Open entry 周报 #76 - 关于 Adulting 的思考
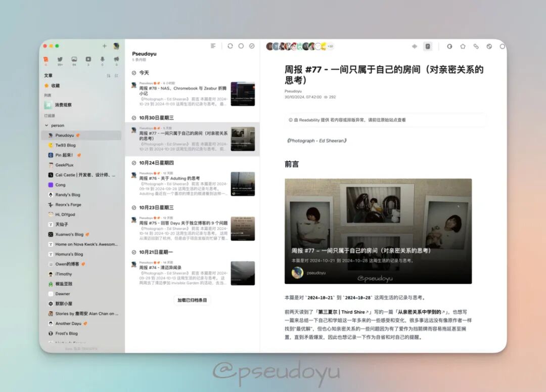The image size is (546, 392). [x=193, y=184]
